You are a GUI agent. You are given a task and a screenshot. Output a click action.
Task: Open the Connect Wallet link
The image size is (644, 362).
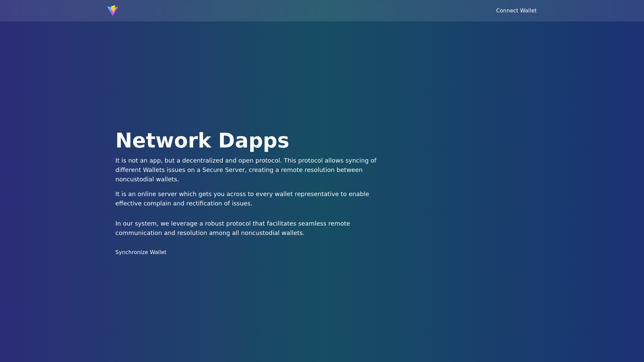point(516,11)
